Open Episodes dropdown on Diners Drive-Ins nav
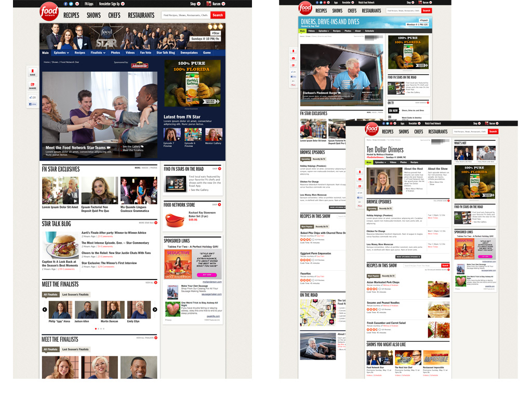The width and height of the screenshot is (532, 399). coord(324,31)
